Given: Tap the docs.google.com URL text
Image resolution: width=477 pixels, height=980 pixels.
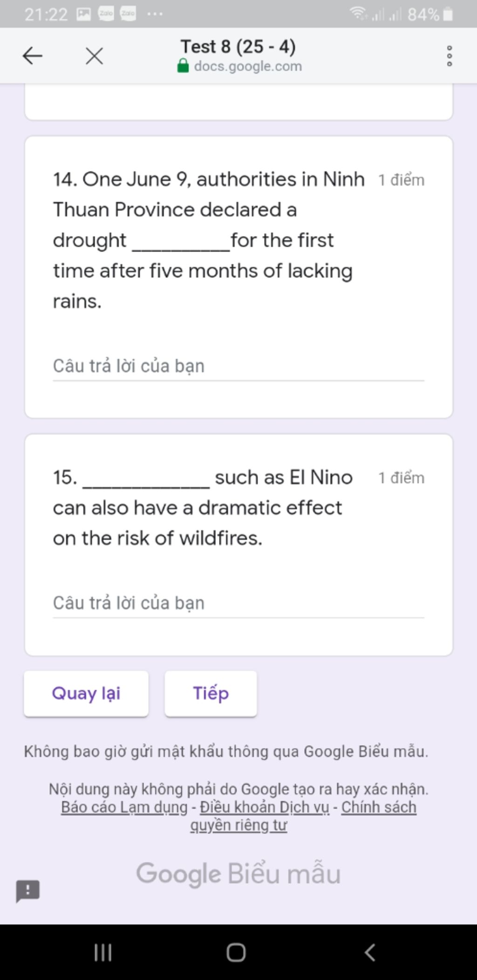Looking at the screenshot, I should (248, 66).
